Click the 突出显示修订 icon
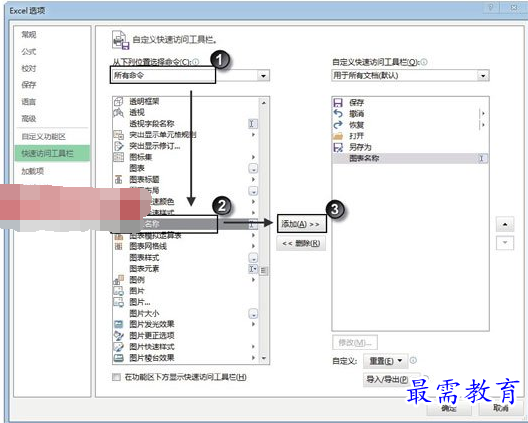This screenshot has width=528, height=423. click(118, 146)
